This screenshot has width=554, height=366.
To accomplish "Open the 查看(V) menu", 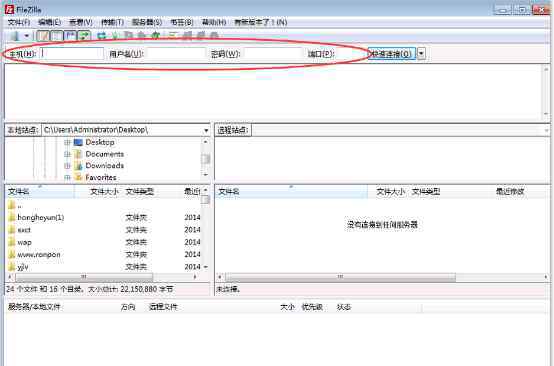I will [x=81, y=22].
